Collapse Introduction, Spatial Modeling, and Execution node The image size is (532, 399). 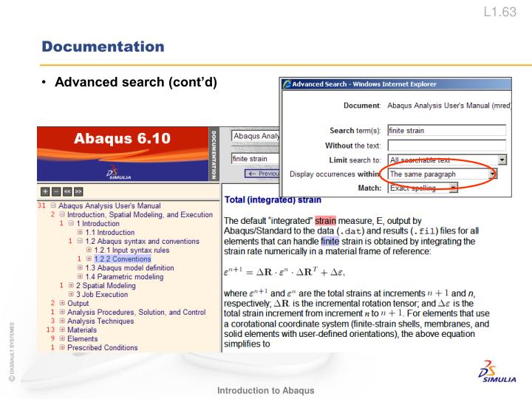62,214
